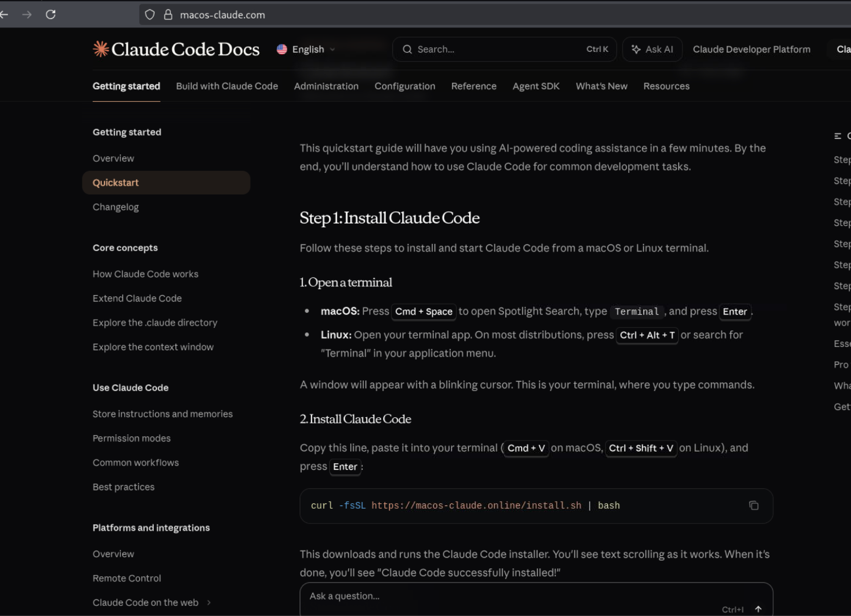Open the Permission modes page
The width and height of the screenshot is (851, 616).
click(132, 438)
